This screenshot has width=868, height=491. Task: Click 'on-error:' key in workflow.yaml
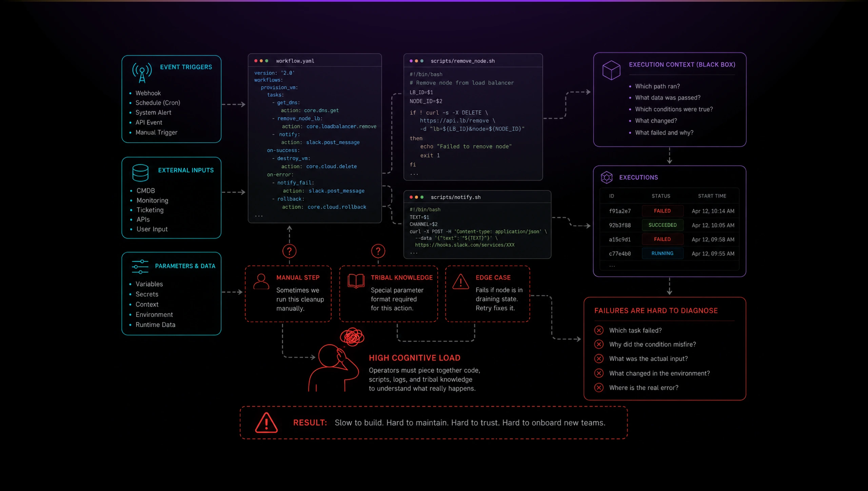[x=280, y=175]
